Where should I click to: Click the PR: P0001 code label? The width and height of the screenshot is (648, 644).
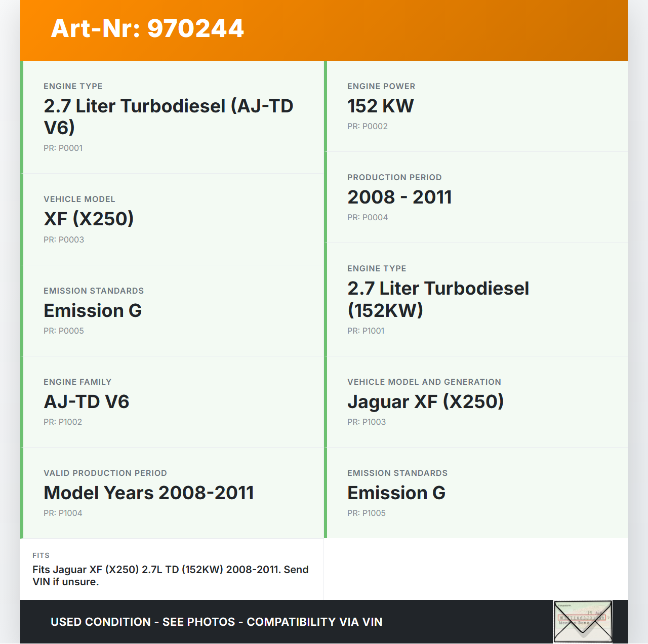[x=63, y=148]
